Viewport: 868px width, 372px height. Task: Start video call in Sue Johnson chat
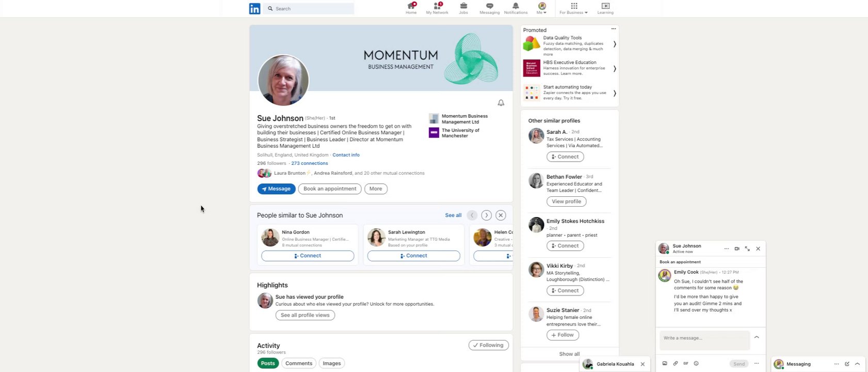click(737, 249)
